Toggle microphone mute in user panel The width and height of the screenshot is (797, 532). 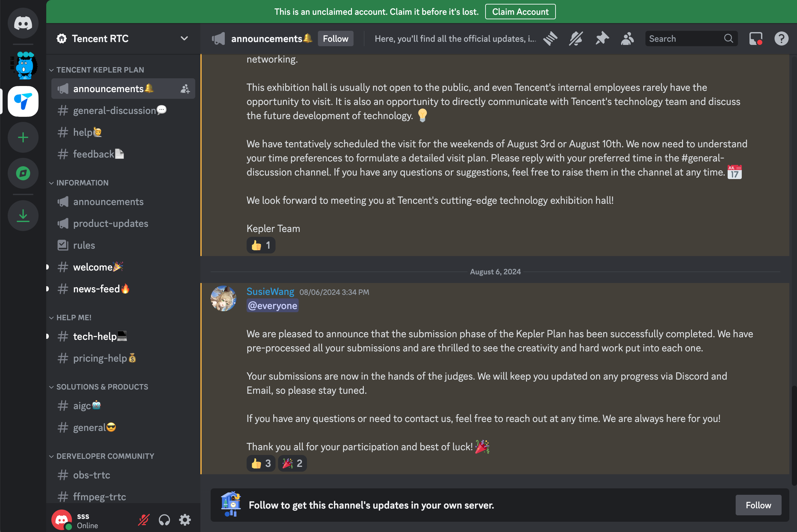tap(144, 520)
